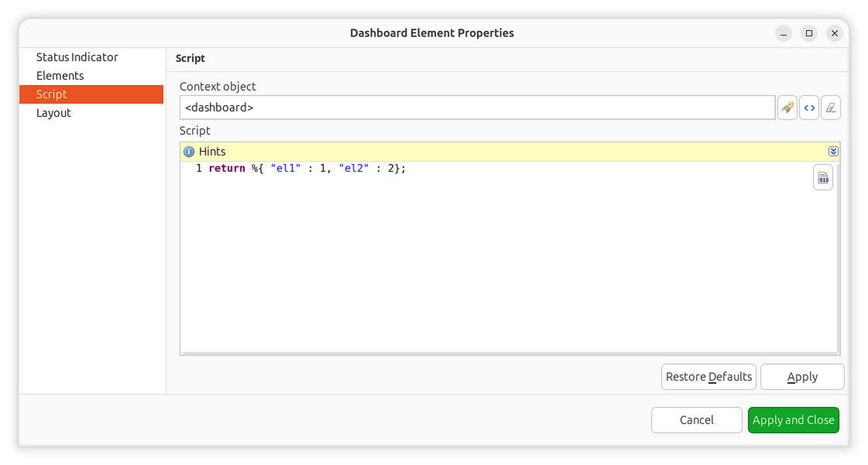Minimize the dialog window
Image resolution: width=868 pixels, height=465 pixels.
pyautogui.click(x=783, y=33)
